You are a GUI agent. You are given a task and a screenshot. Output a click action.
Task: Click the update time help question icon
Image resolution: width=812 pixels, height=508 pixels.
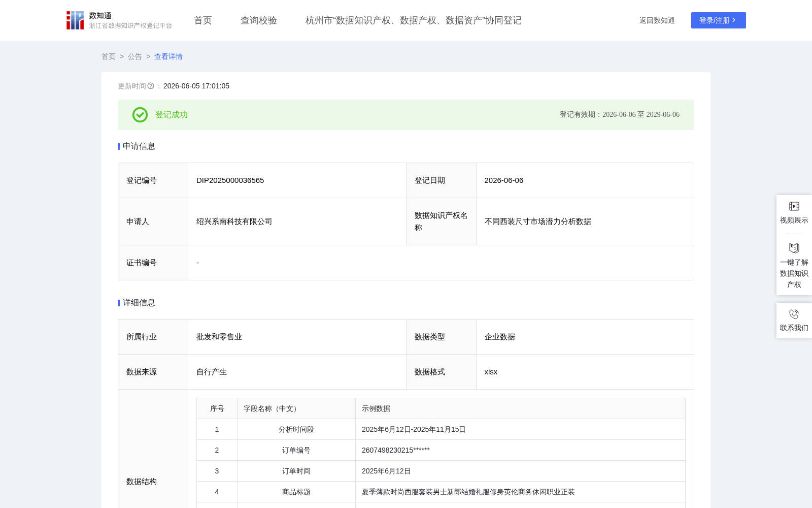point(151,86)
